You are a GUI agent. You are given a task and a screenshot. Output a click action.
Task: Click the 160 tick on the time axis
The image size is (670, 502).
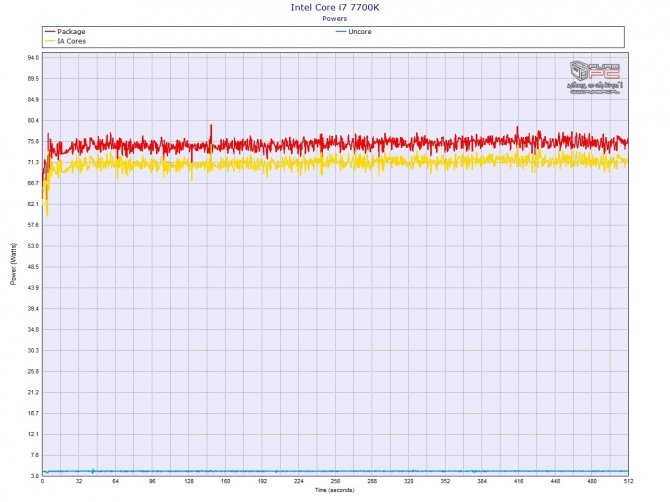(226, 481)
